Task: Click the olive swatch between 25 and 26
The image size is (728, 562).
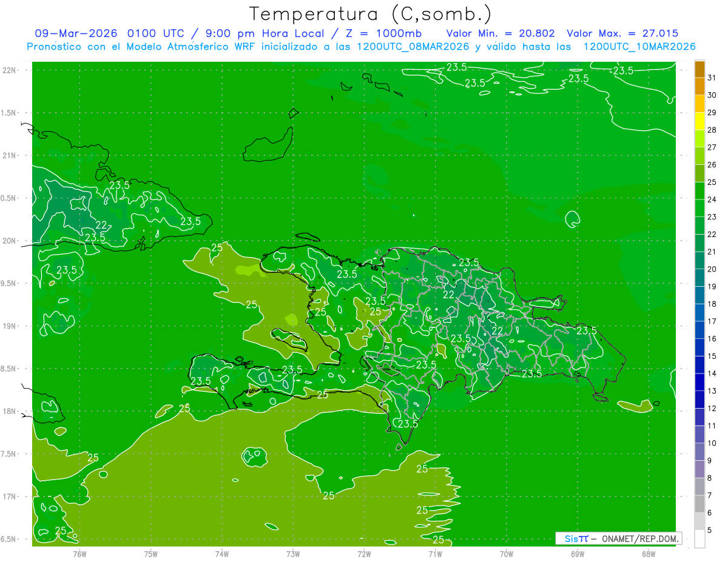Action: [x=699, y=173]
